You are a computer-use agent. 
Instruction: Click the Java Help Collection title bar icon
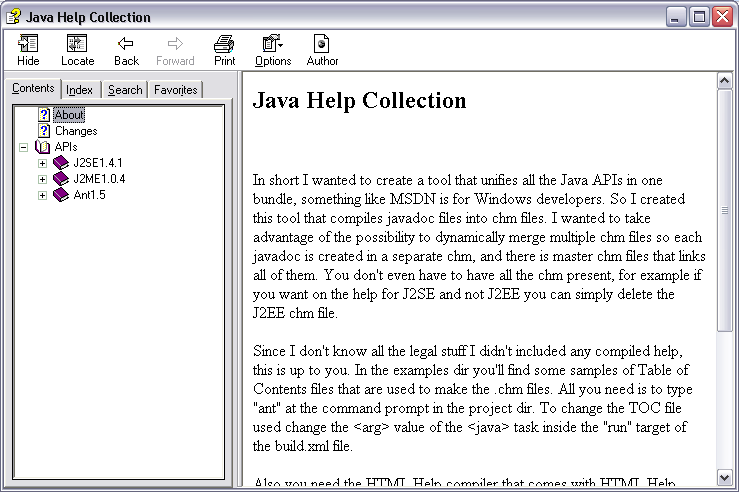point(13,16)
